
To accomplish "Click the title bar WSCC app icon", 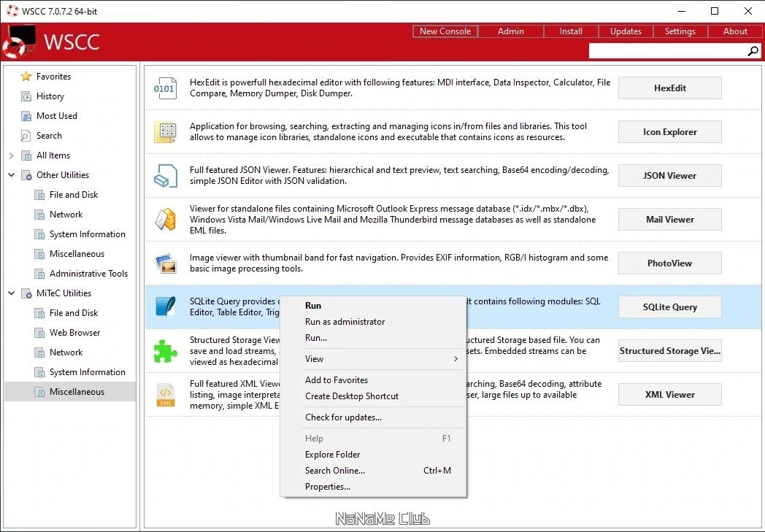I will point(12,11).
